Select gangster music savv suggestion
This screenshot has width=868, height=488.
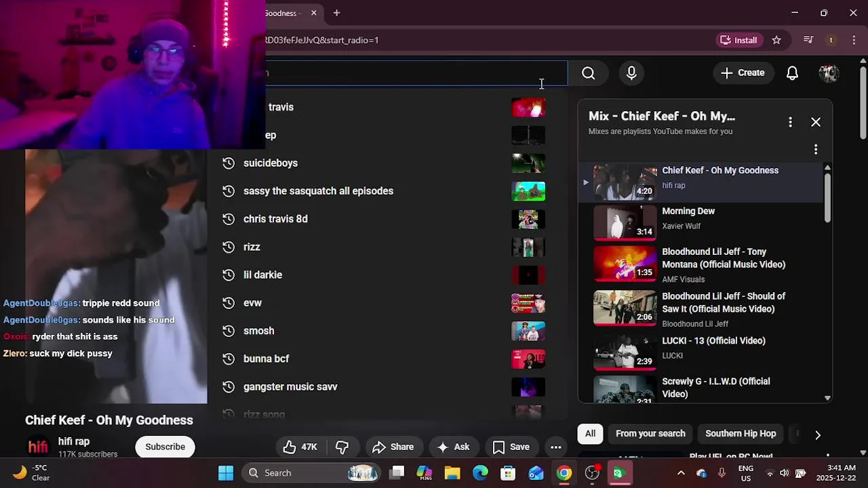[383, 386]
